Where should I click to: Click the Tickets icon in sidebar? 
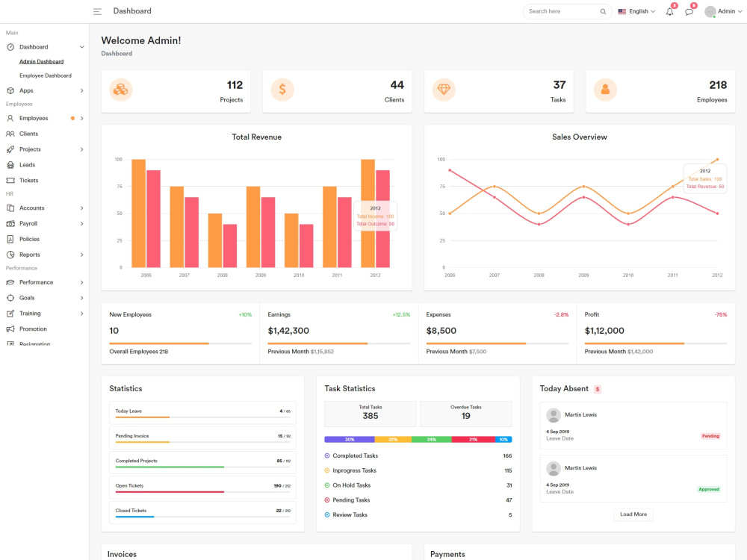(x=10, y=181)
